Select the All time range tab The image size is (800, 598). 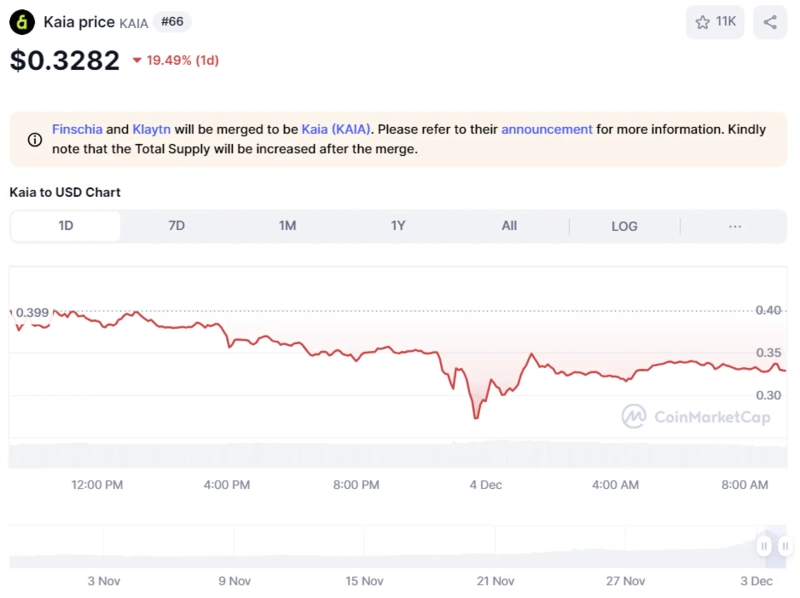pos(509,226)
